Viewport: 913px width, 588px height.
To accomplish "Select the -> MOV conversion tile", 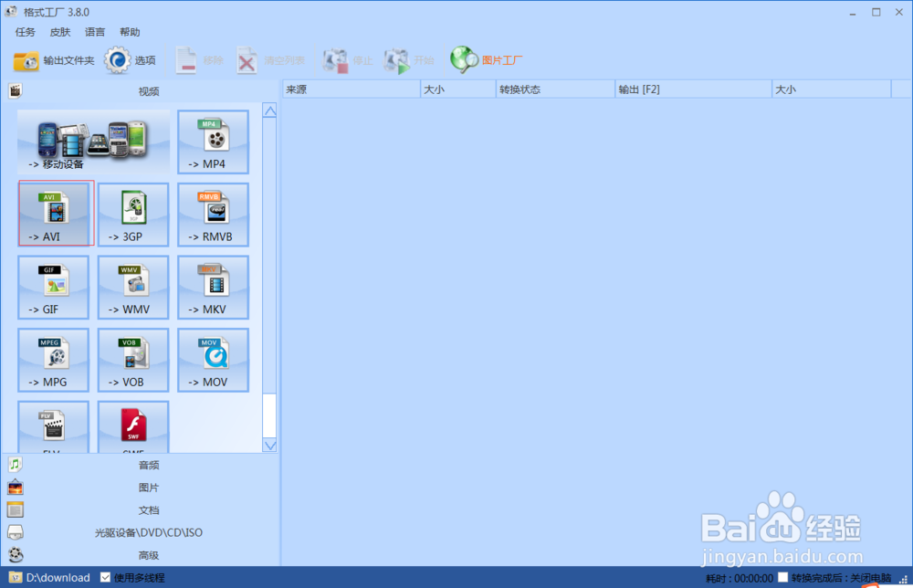I will click(x=213, y=360).
